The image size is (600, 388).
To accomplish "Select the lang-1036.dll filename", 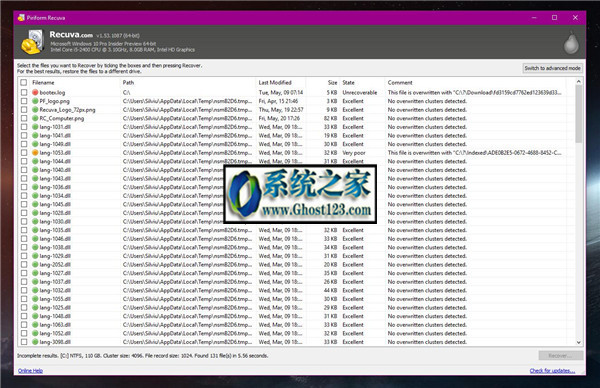I will 55,187.
